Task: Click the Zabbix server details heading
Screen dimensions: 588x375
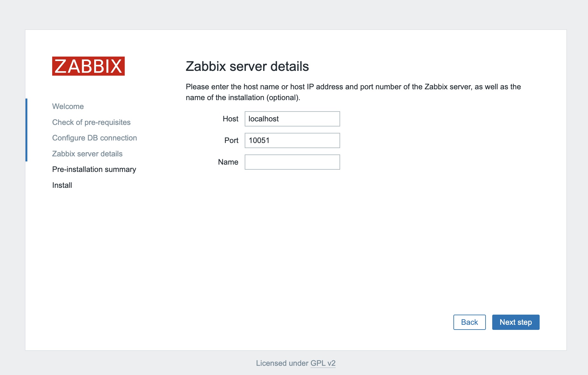Action: point(247,66)
